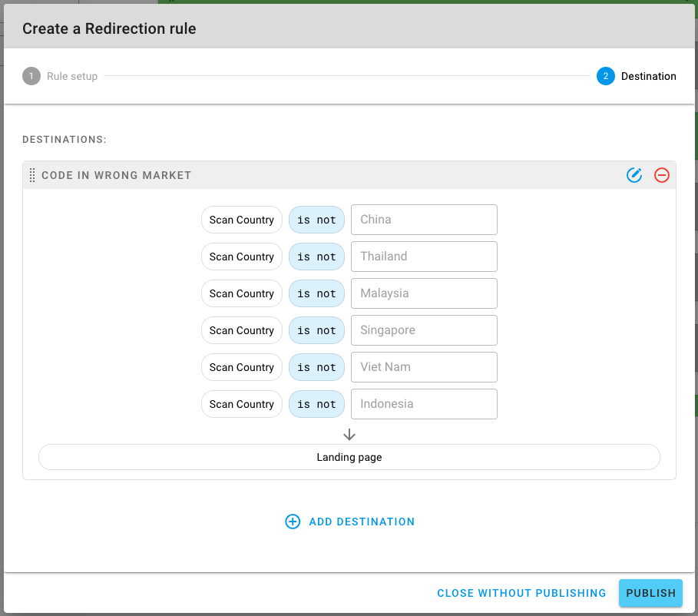Open Scan Country selector in Malaysia row

click(242, 293)
